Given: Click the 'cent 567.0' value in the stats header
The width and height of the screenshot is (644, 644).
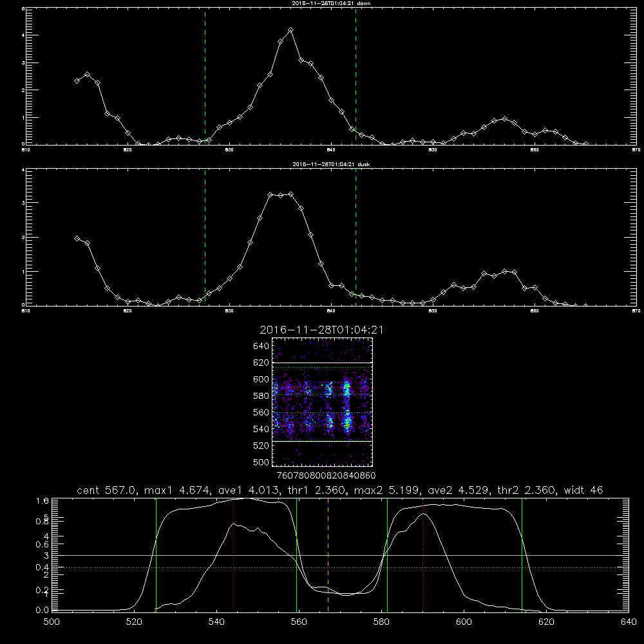Looking at the screenshot, I should [x=106, y=490].
